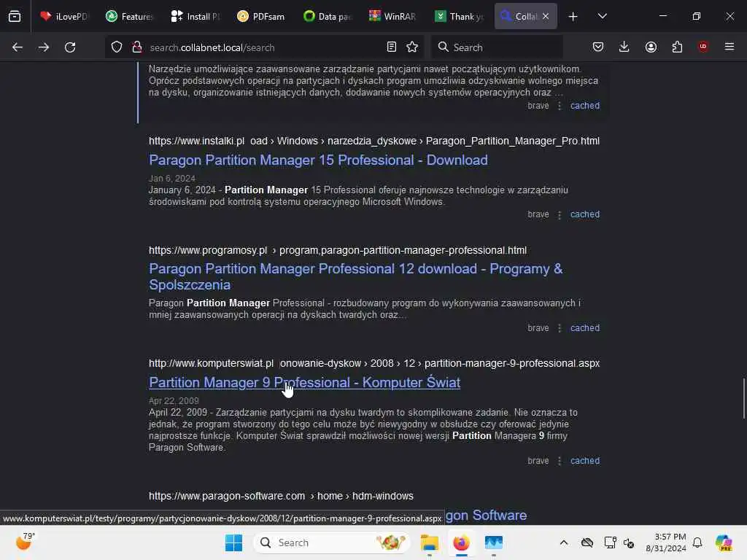Click the instalki.pl result URL
The image size is (747, 560).
[x=374, y=141]
